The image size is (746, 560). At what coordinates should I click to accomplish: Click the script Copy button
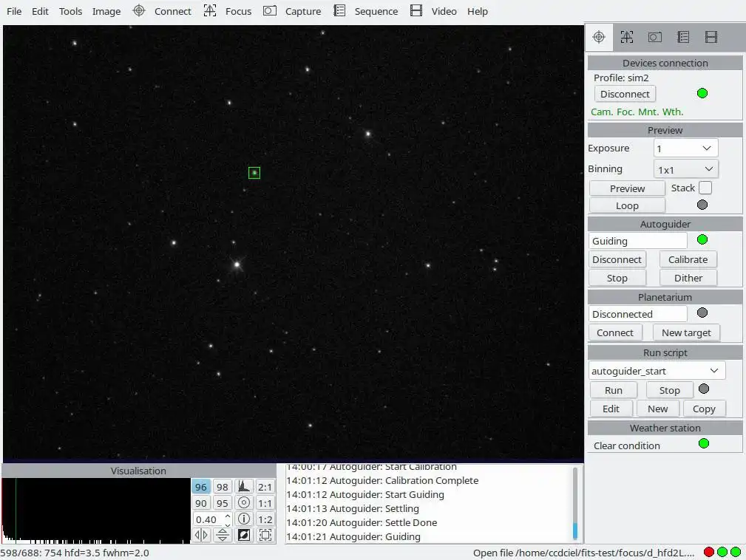(704, 409)
